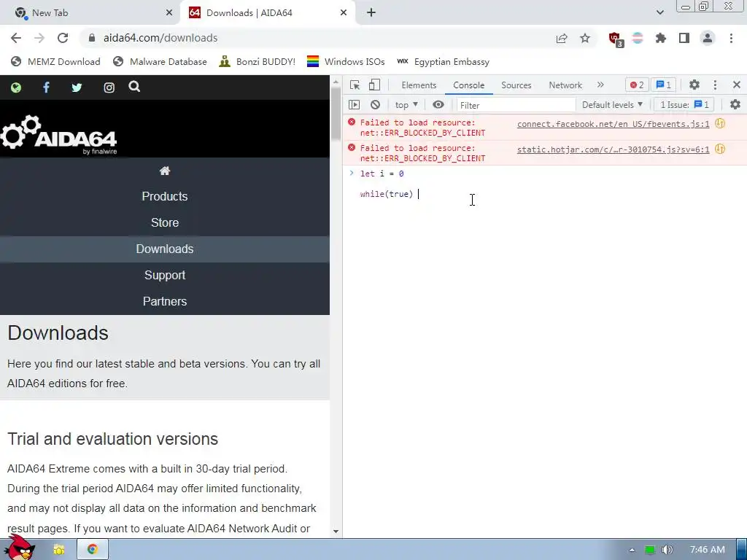Open the volume speaker tray icon
This screenshot has height=560, width=747.
click(667, 550)
